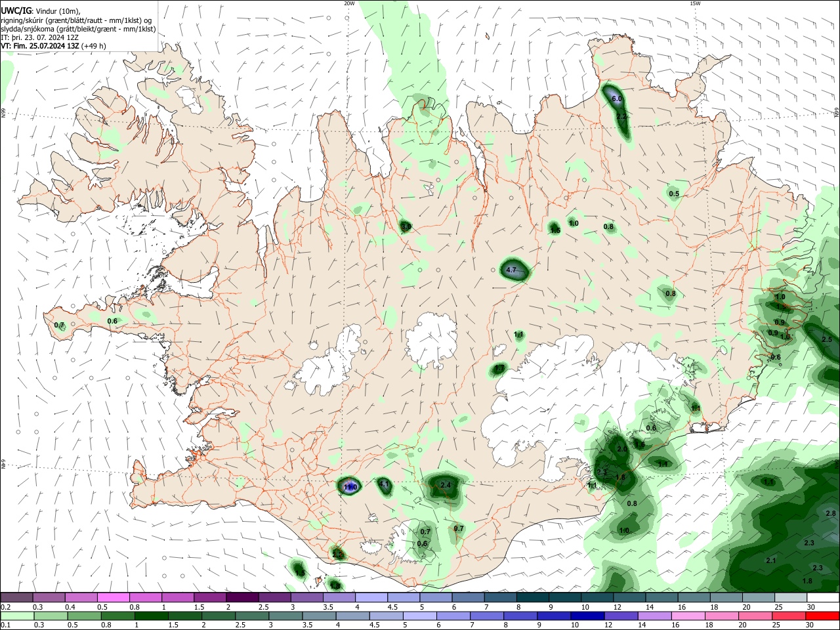Click the 6.0 precipitation value in the northeast
The width and height of the screenshot is (840, 630).
point(616,98)
